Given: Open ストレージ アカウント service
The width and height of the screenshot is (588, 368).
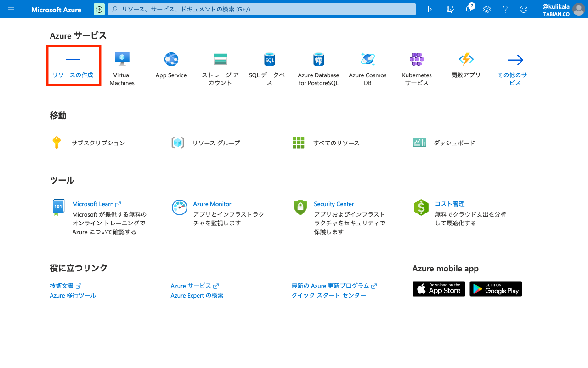Looking at the screenshot, I should [220, 69].
